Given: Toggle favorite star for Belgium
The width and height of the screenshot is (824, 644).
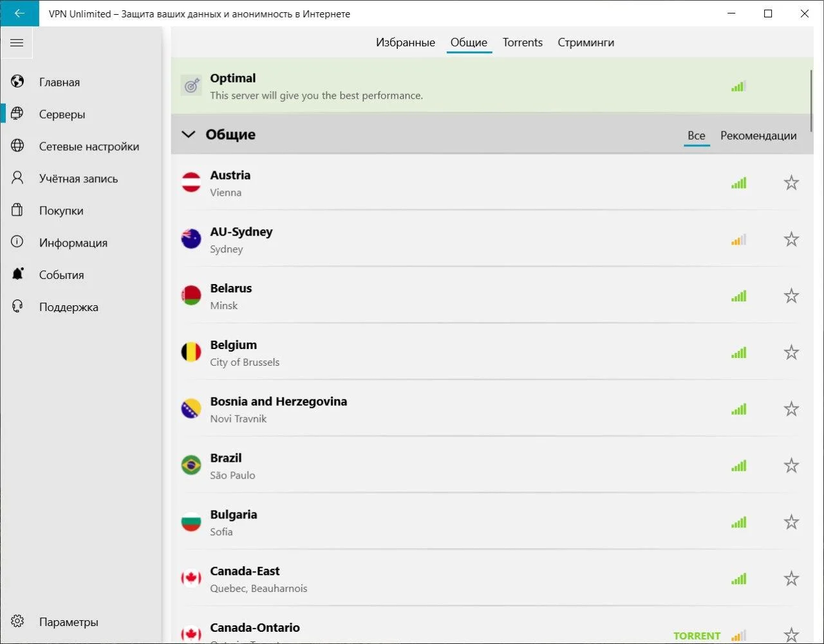Looking at the screenshot, I should (791, 352).
